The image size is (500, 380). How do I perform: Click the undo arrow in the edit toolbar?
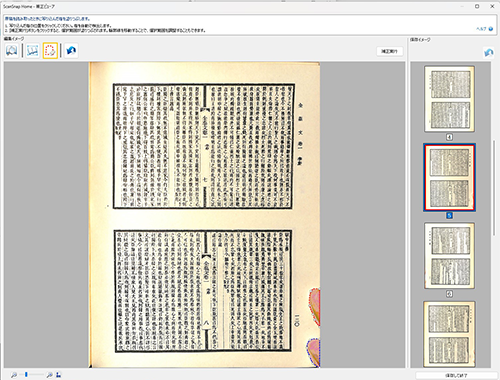[x=71, y=51]
